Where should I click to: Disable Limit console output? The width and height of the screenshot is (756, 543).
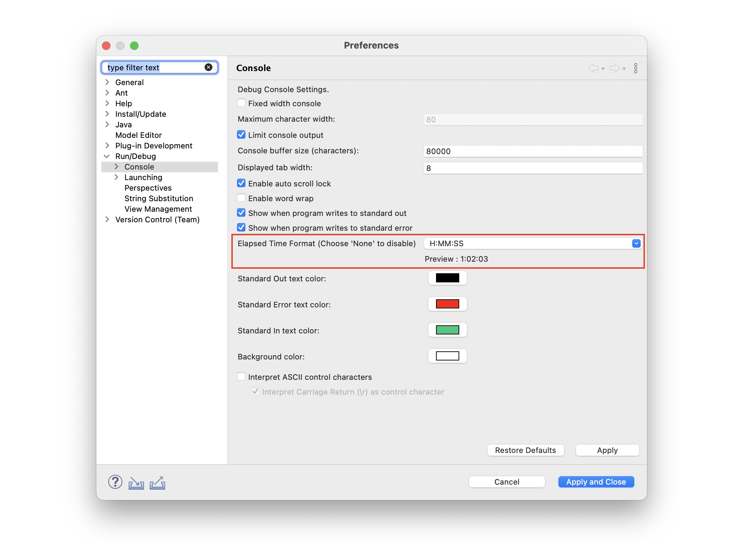241,134
